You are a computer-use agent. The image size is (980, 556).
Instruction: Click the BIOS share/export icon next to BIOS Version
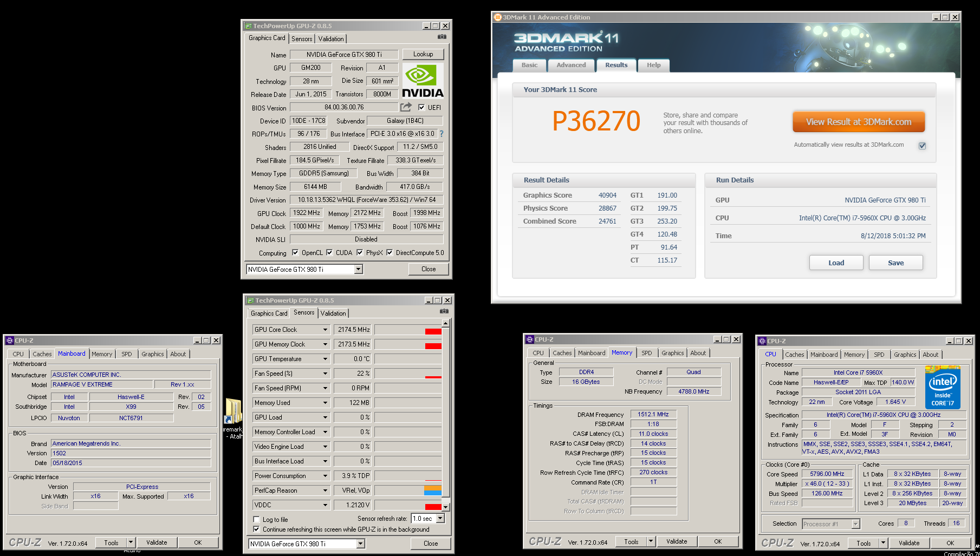(406, 107)
